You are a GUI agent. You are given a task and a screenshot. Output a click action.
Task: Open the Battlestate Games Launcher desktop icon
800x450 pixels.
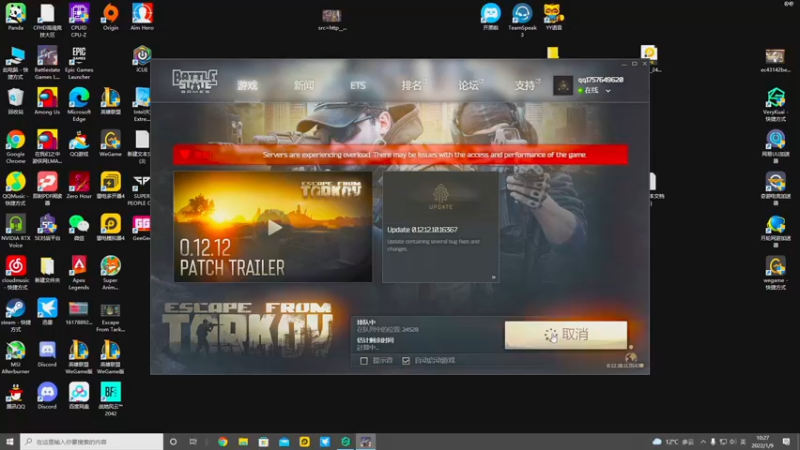47,63
